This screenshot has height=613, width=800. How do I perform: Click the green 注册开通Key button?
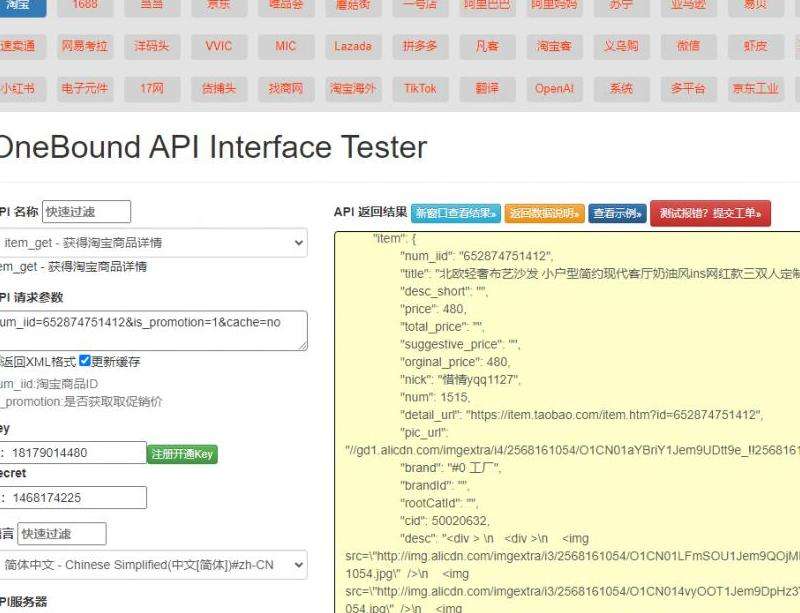182,454
